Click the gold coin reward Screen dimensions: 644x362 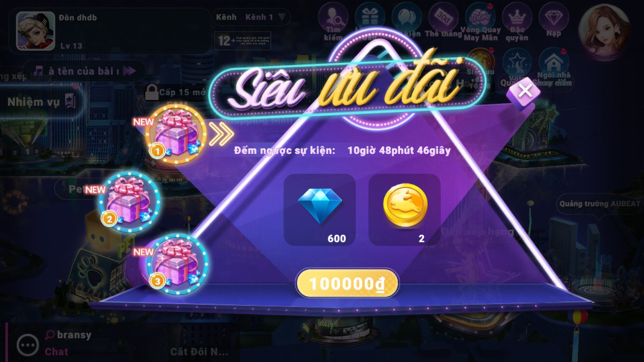(405, 210)
